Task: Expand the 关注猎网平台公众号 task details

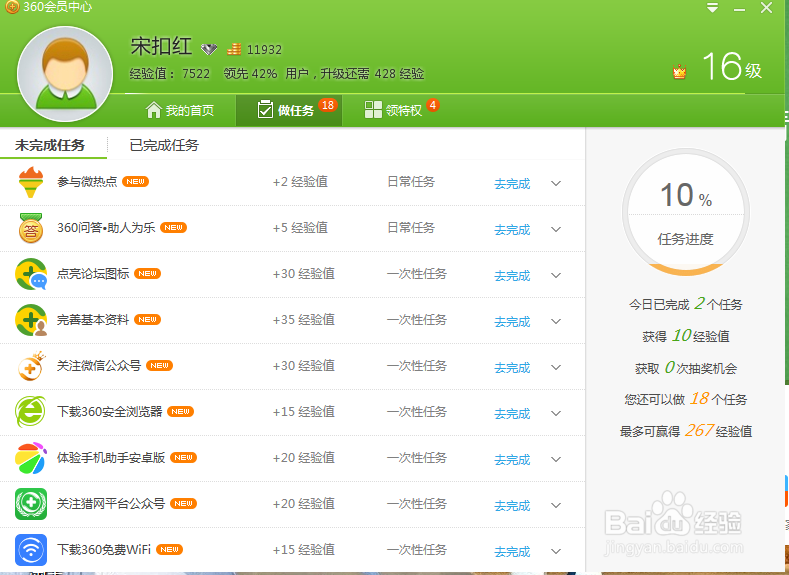Action: [x=556, y=505]
